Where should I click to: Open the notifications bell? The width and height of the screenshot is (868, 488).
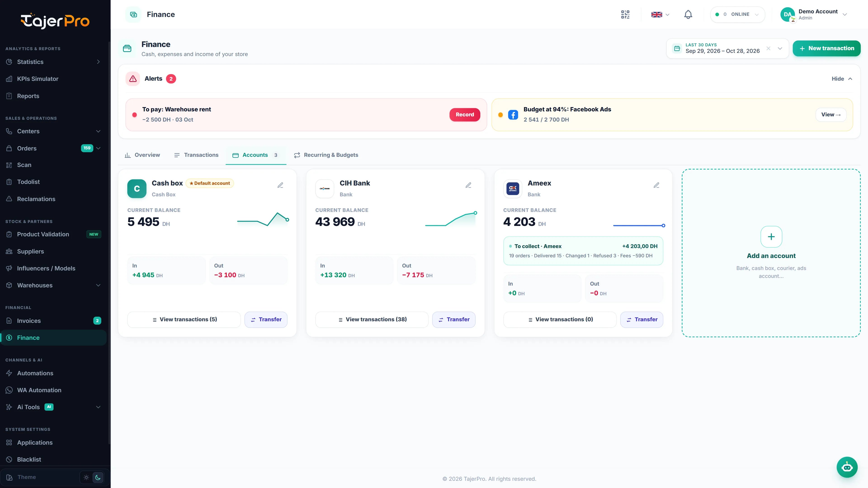[688, 14]
